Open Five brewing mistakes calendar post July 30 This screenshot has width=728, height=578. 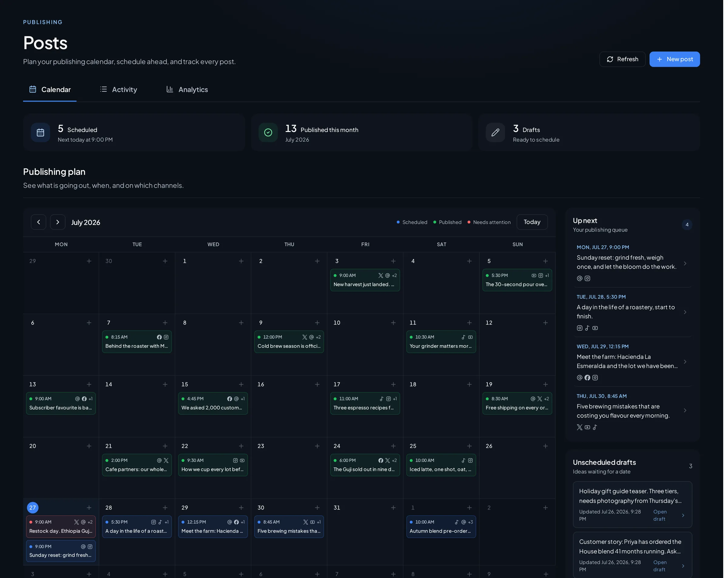289,527
